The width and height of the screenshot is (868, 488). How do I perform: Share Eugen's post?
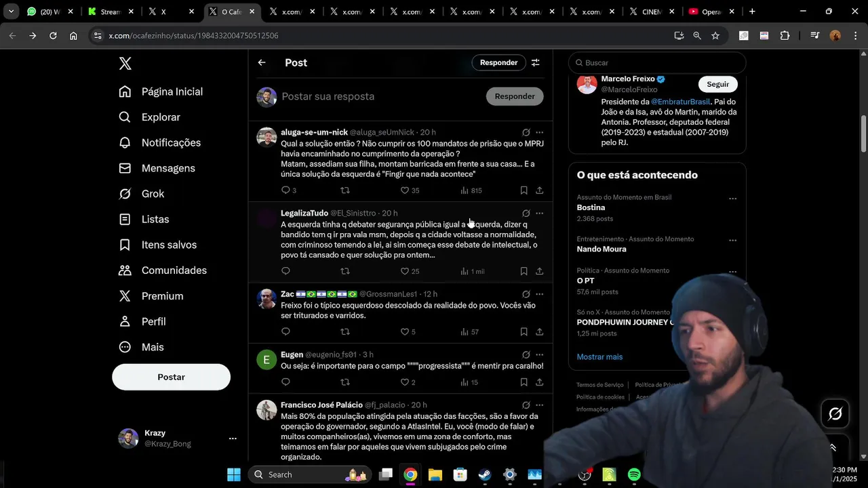(x=539, y=382)
